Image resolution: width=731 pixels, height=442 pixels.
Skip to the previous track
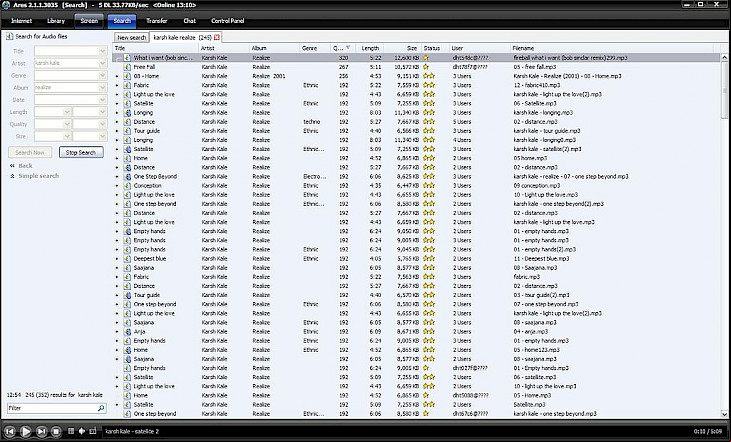[x=9, y=431]
